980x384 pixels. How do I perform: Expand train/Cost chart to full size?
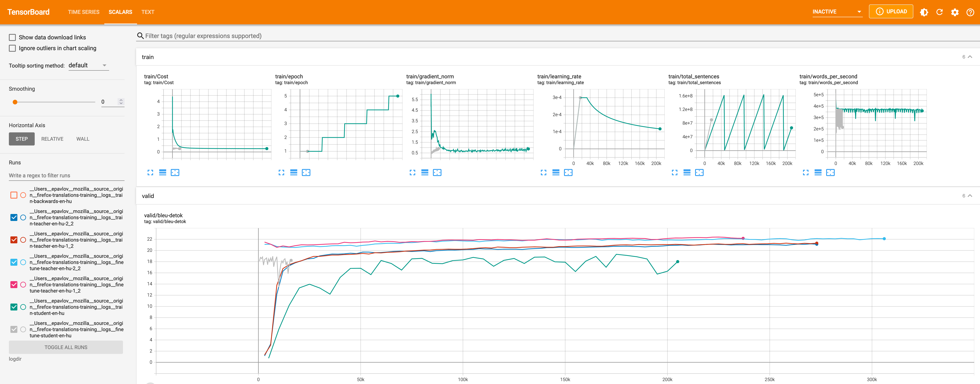pos(150,173)
